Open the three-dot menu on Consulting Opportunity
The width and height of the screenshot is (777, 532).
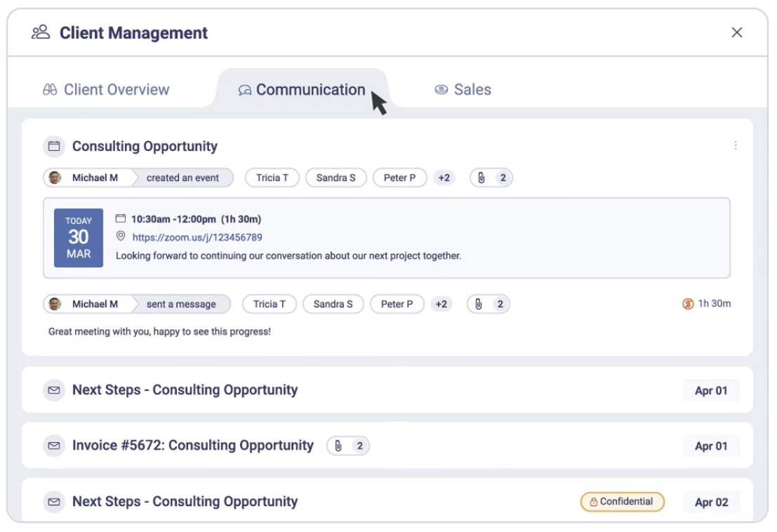pyautogui.click(x=735, y=145)
